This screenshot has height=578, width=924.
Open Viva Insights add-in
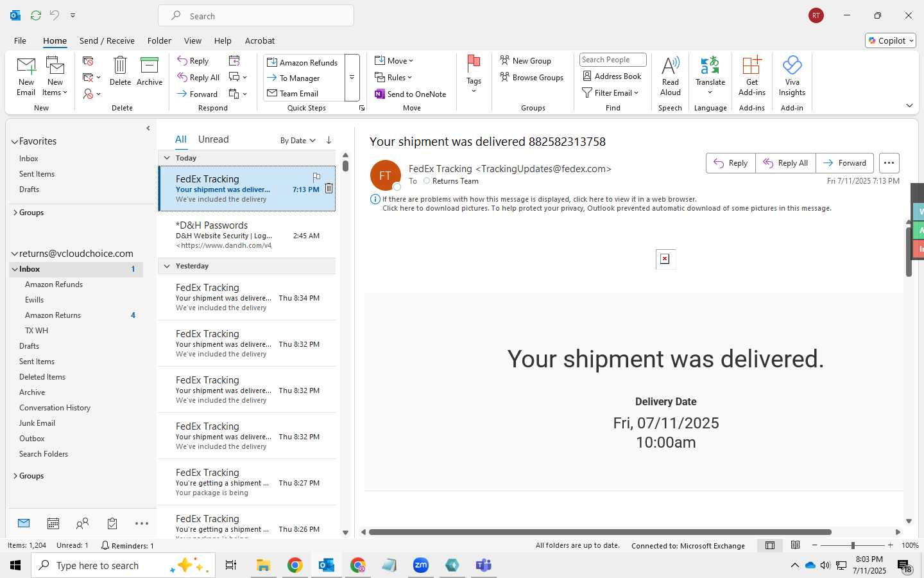coord(792,76)
